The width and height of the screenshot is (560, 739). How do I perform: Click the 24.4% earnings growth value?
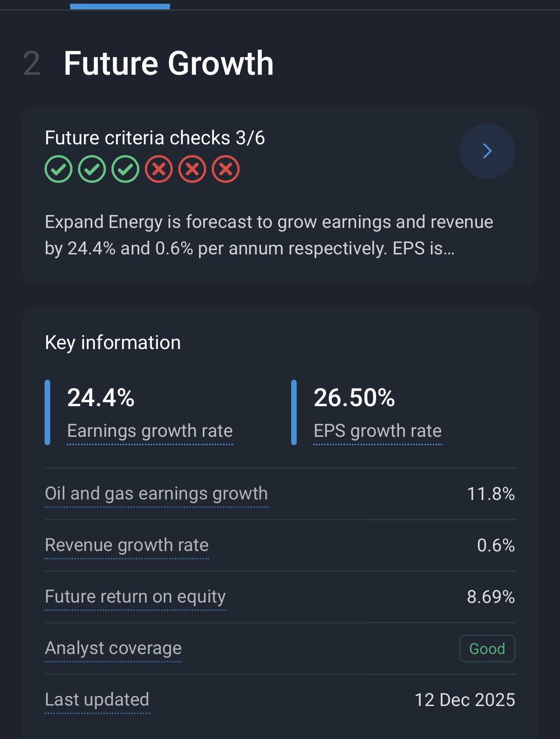tap(101, 398)
